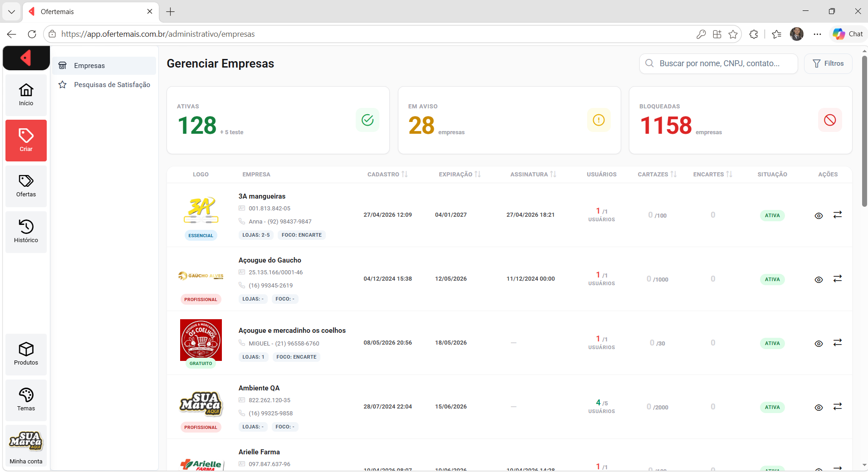Viewport: 868px width, 472px height.
Task: Click the page vertical scrollbar
Action: pos(864,131)
